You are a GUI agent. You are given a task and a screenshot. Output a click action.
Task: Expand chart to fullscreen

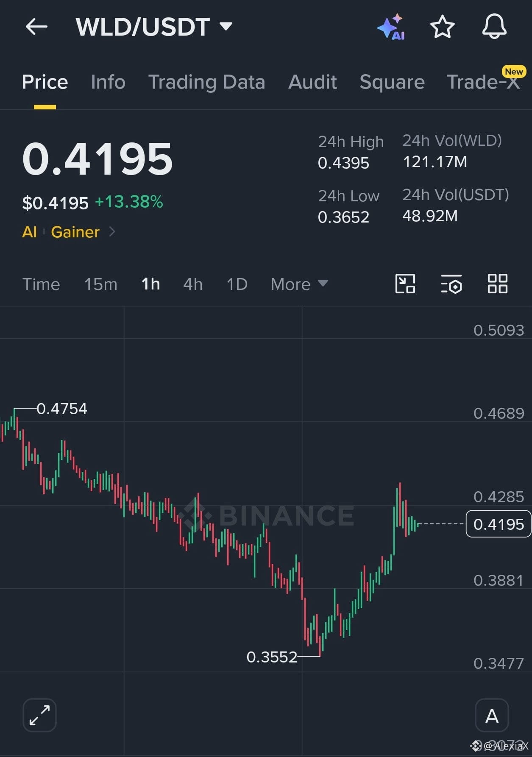pyautogui.click(x=39, y=715)
